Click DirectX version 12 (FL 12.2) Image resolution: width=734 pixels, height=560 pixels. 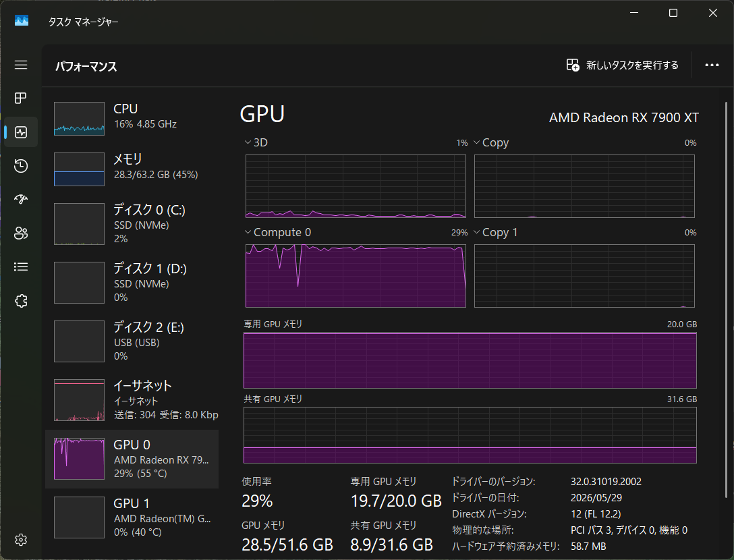[596, 514]
